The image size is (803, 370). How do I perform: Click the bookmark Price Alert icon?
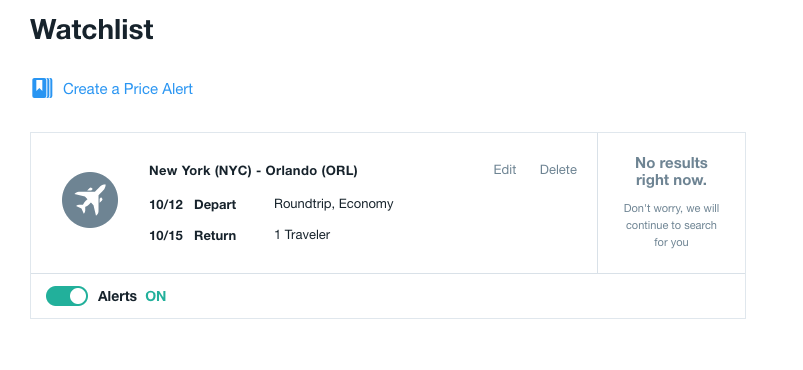pos(42,88)
